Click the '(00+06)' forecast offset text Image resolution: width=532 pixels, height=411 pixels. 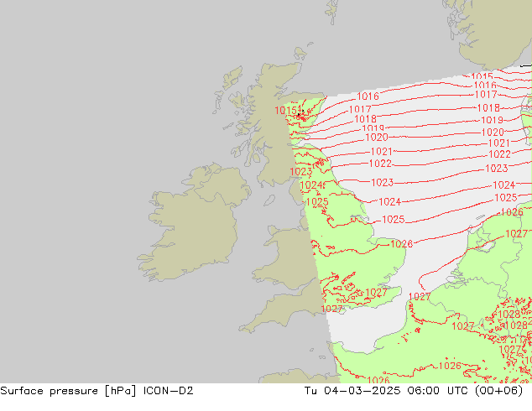click(x=498, y=391)
